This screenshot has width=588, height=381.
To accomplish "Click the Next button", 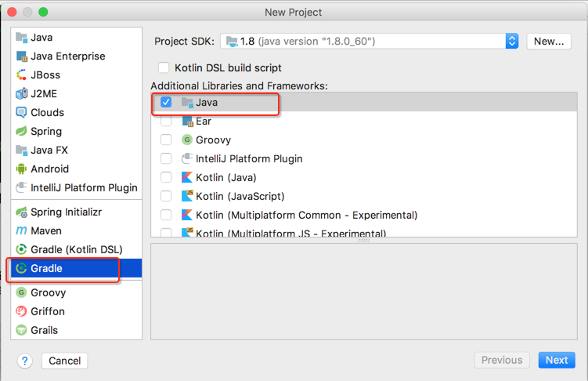I will coord(557,360).
